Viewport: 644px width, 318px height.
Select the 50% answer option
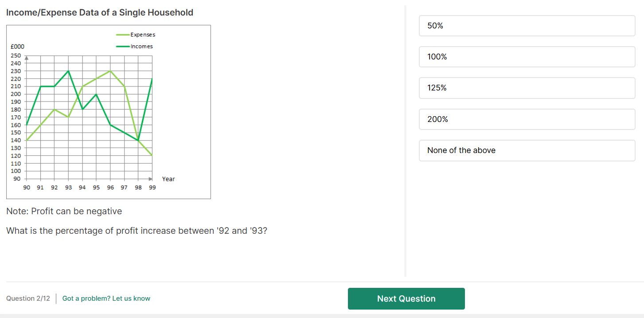(527, 26)
